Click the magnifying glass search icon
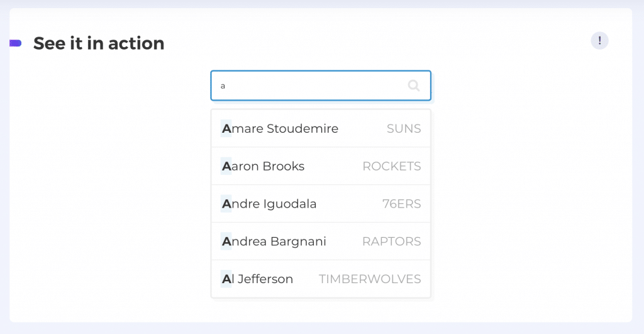 (414, 86)
